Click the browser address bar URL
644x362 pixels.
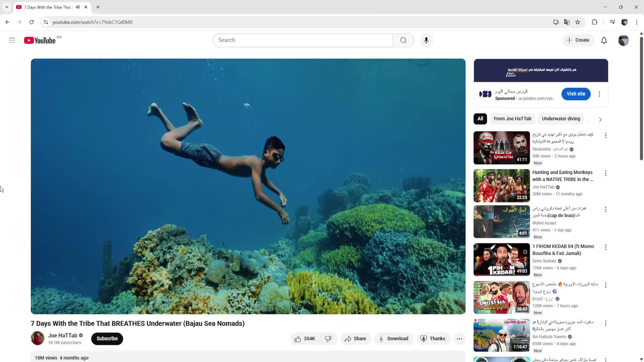coord(93,22)
